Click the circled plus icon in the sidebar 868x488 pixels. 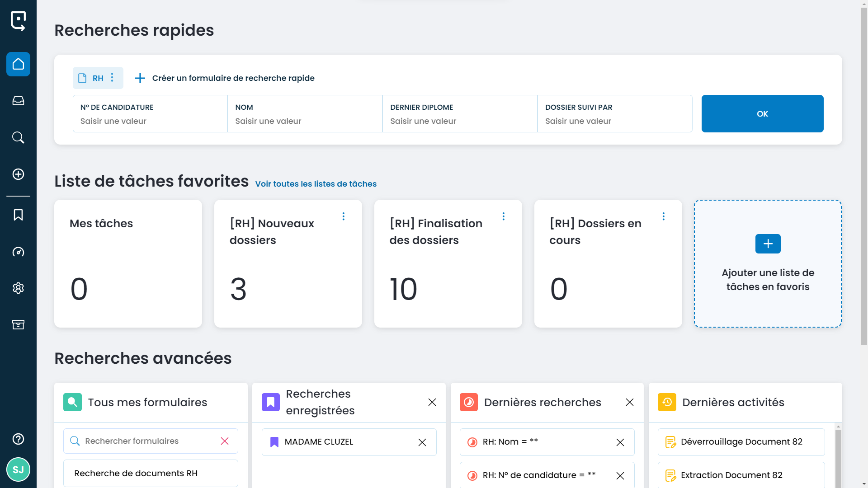[18, 174]
